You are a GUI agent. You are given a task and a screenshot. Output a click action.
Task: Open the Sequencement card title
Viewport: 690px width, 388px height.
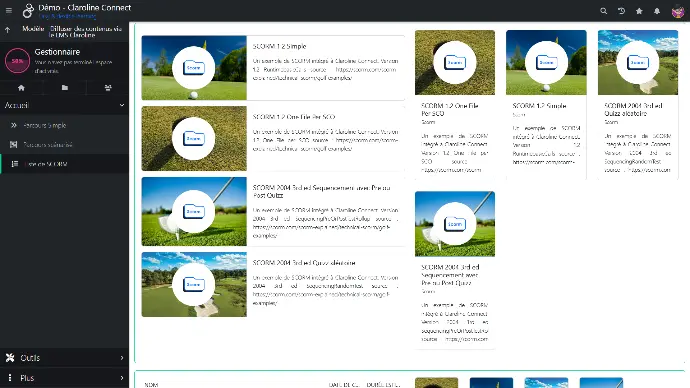451,275
